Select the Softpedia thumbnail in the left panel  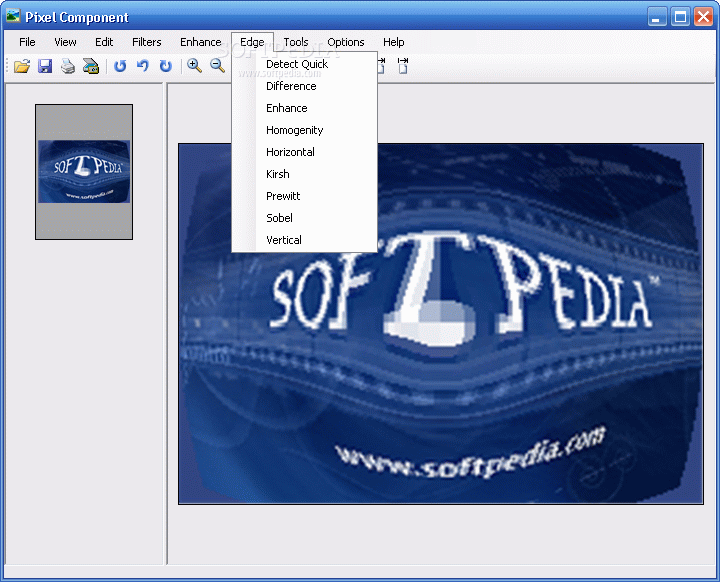[84, 172]
